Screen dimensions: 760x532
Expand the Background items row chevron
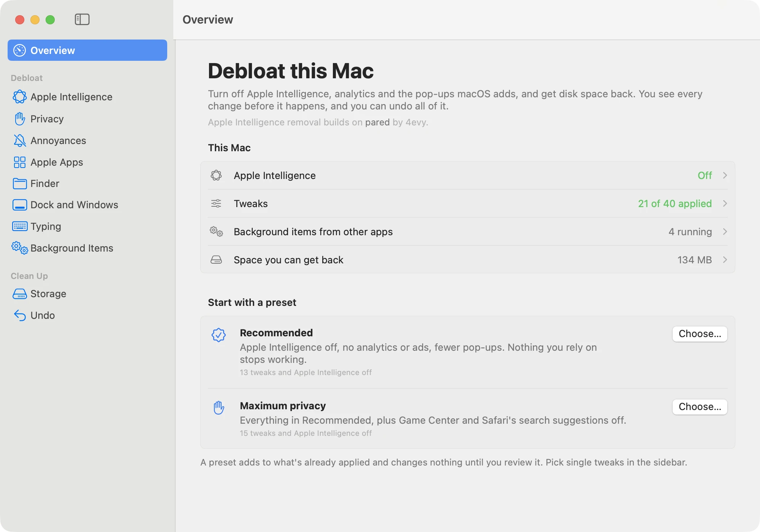click(725, 231)
